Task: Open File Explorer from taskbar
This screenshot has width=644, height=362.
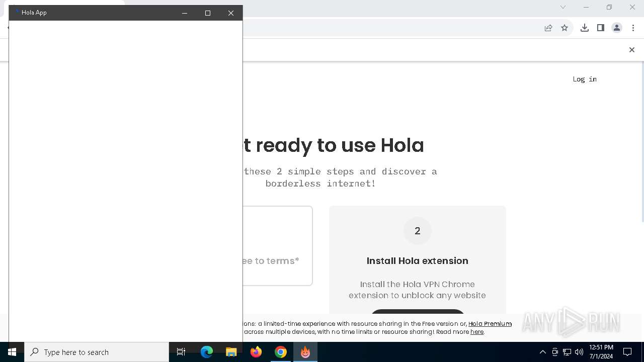Action: (x=231, y=352)
